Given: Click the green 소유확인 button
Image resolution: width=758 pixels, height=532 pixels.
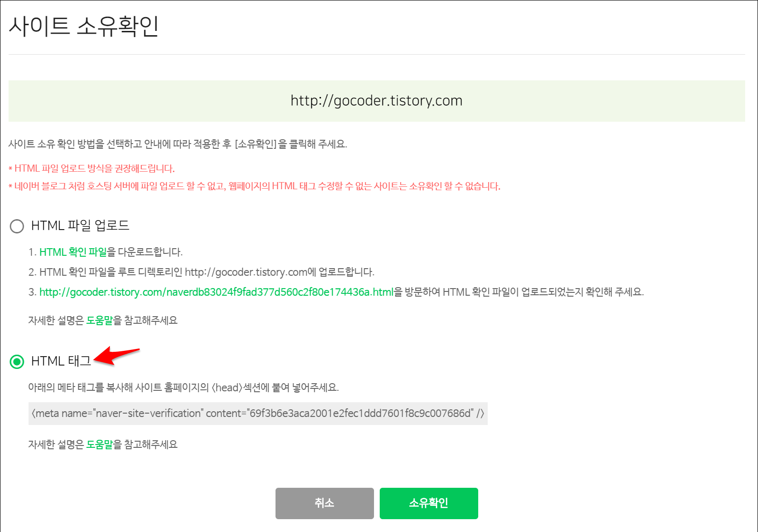Looking at the screenshot, I should [429, 503].
